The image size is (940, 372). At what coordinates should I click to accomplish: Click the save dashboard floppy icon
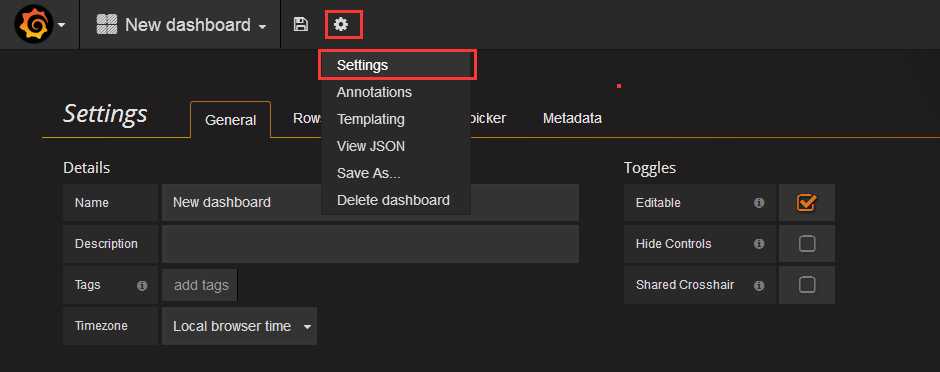tap(300, 25)
